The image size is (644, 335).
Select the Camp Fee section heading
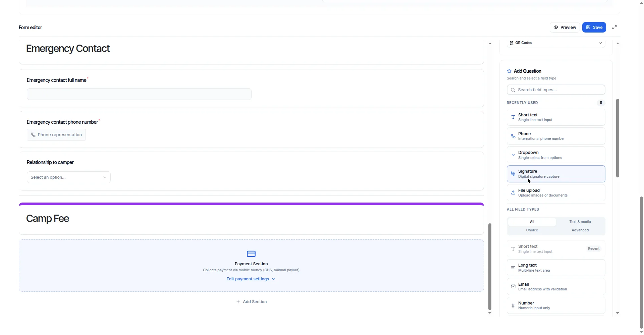pos(48,219)
